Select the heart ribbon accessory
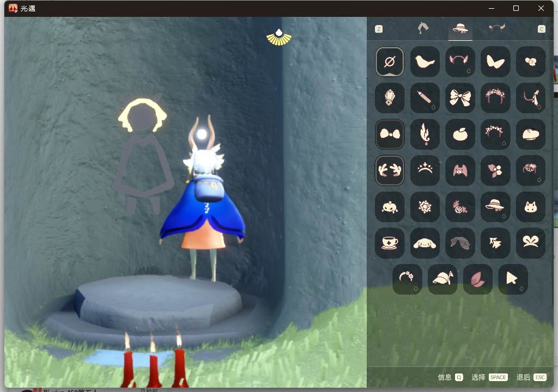The width and height of the screenshot is (558, 392). pos(531,243)
